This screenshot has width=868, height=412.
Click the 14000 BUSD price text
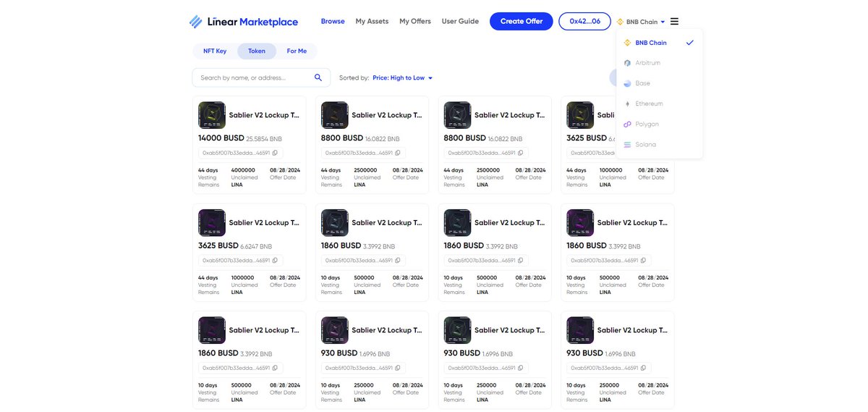pyautogui.click(x=221, y=138)
